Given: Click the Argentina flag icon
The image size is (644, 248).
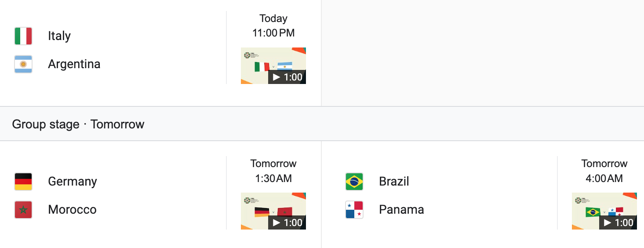Looking at the screenshot, I should 23,64.
